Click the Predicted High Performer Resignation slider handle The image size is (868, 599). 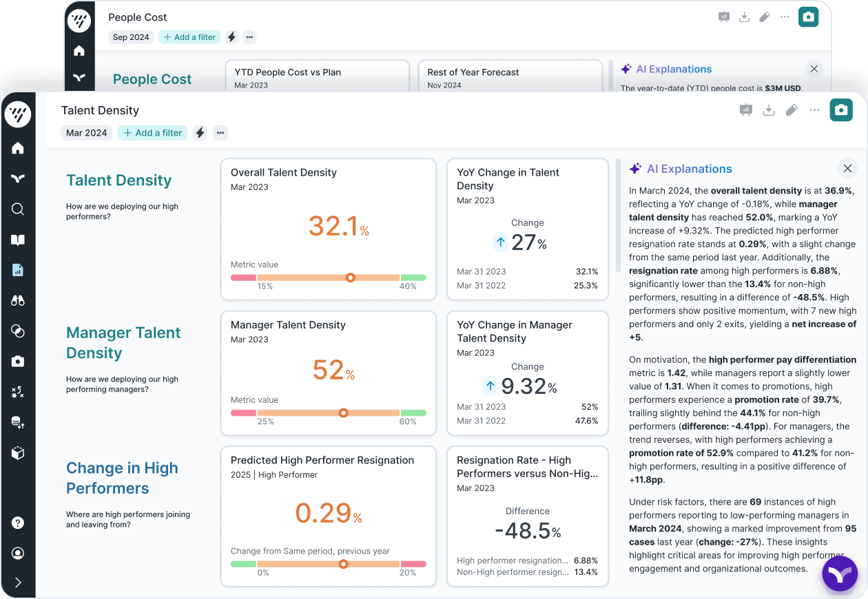point(343,564)
